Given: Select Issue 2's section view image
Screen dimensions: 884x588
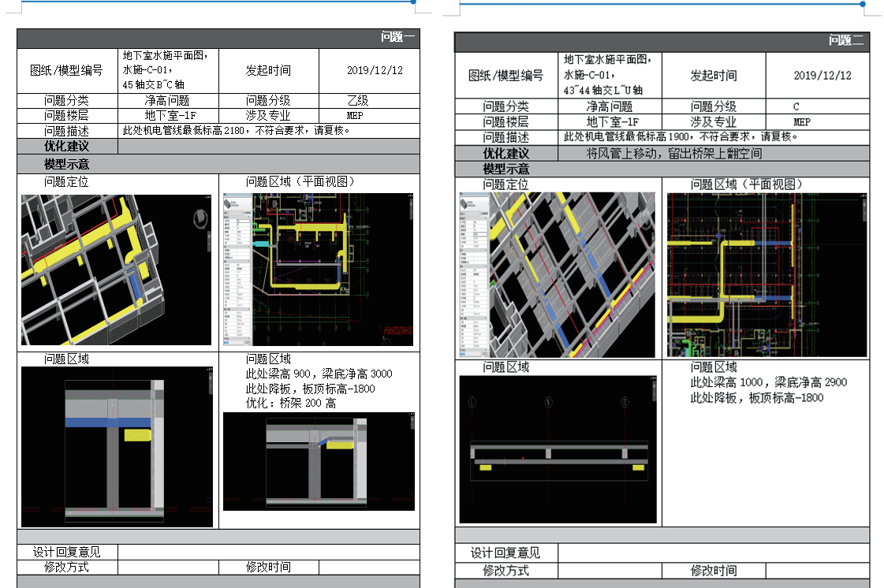Looking at the screenshot, I should [558, 449].
